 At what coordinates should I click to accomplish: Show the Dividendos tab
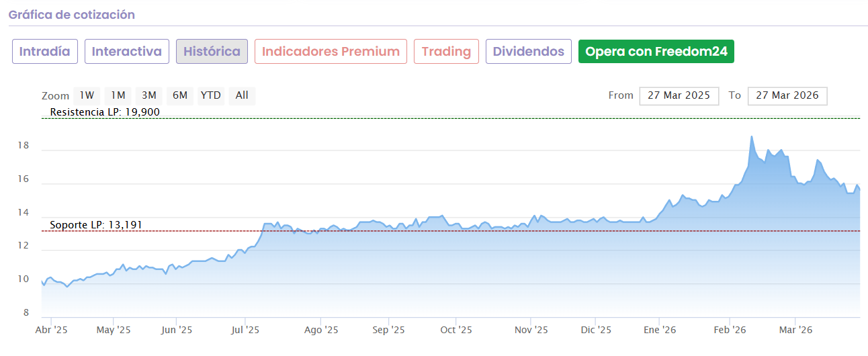click(x=529, y=52)
